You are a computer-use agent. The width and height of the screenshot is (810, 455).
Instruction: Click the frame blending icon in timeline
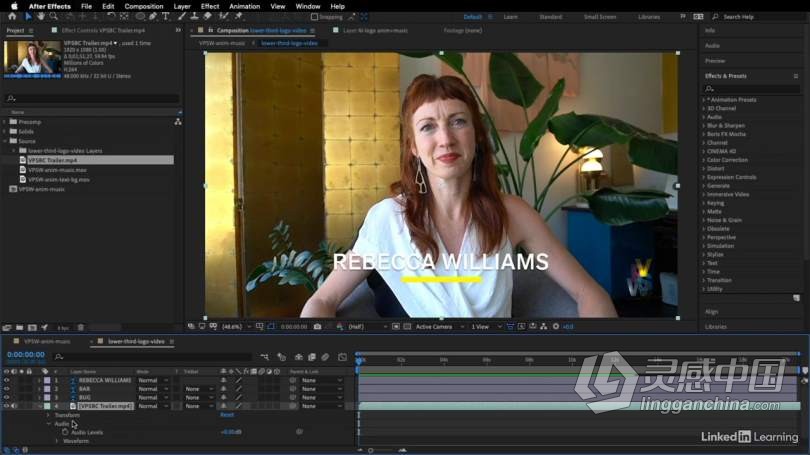312,357
